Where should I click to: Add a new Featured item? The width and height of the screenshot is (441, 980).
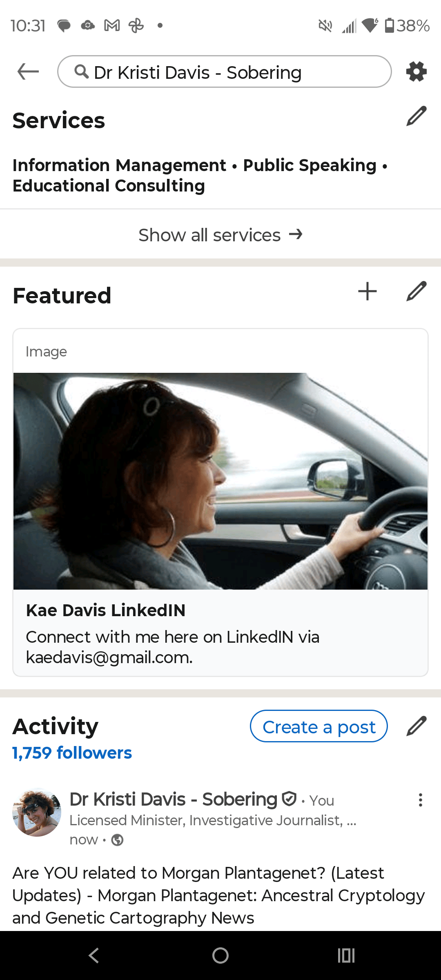[367, 292]
